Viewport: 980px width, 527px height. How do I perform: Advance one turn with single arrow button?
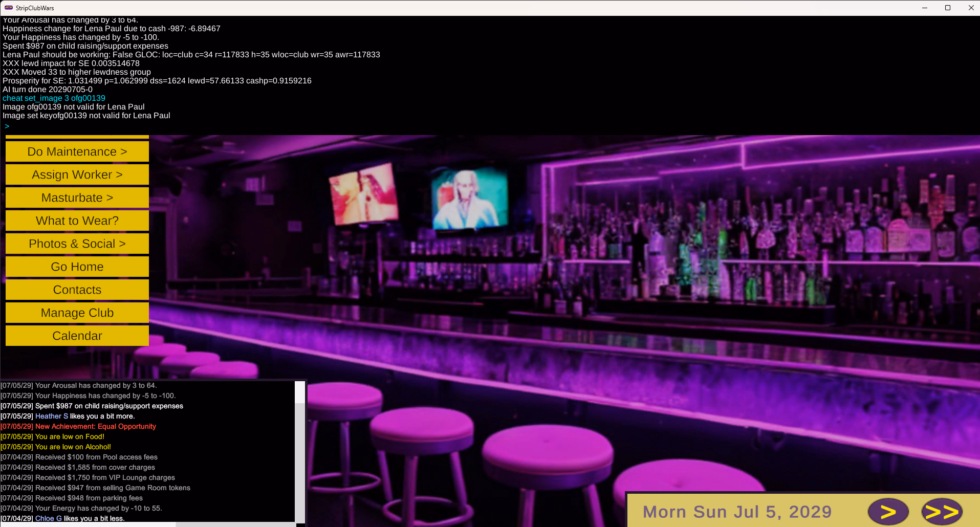888,511
